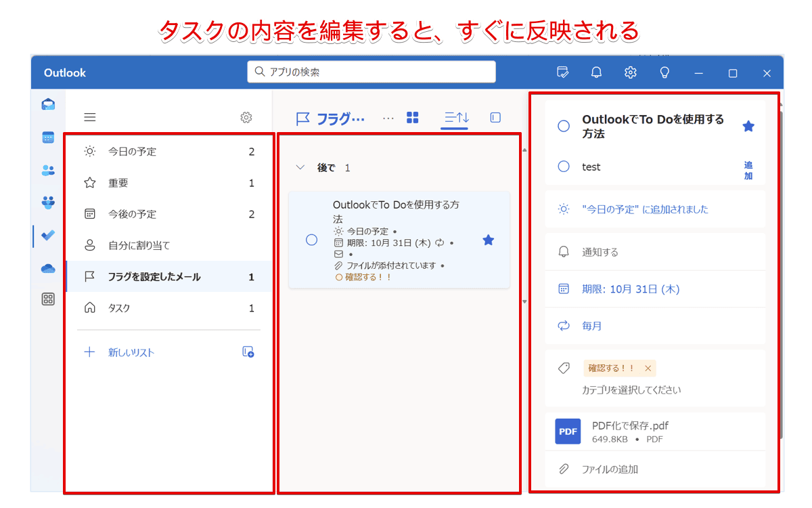This screenshot has height=508, width=812.
Task: Collapse the 後で task group
Action: click(300, 167)
